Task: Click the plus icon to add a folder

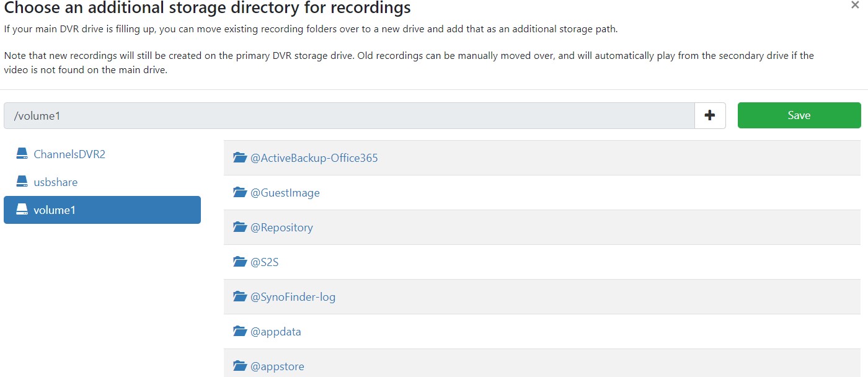Action: 710,115
